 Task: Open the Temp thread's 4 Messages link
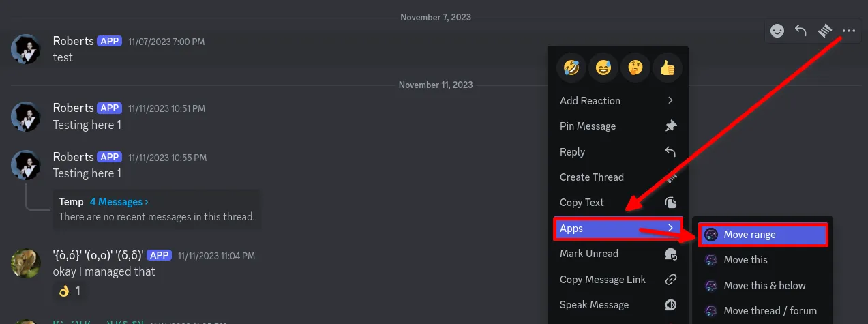coord(119,202)
